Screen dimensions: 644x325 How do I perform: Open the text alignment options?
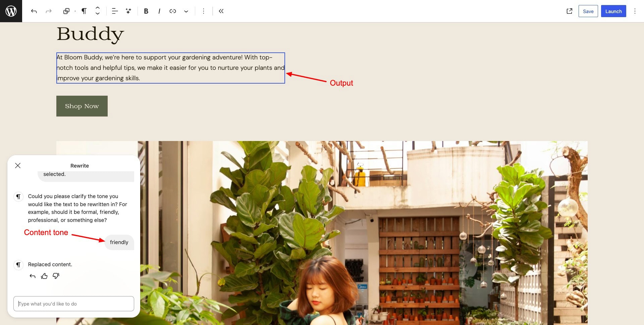[115, 11]
